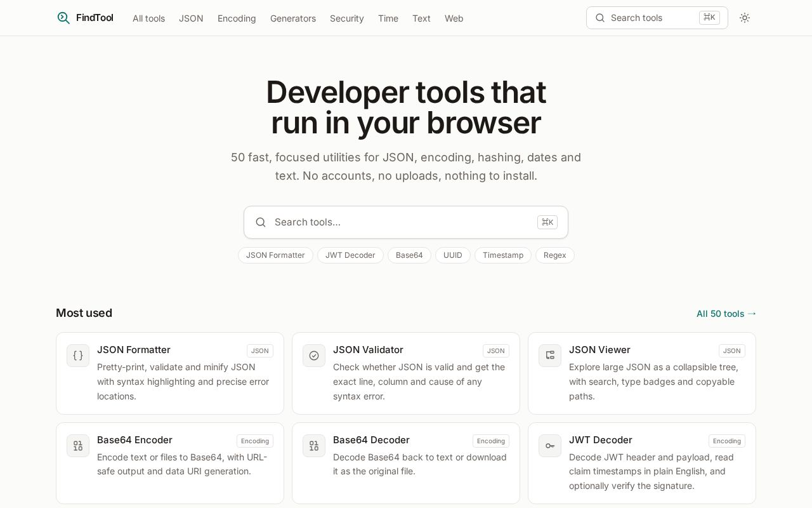812x508 pixels.
Task: Open the JWT Decoder card title
Action: pyautogui.click(x=601, y=440)
